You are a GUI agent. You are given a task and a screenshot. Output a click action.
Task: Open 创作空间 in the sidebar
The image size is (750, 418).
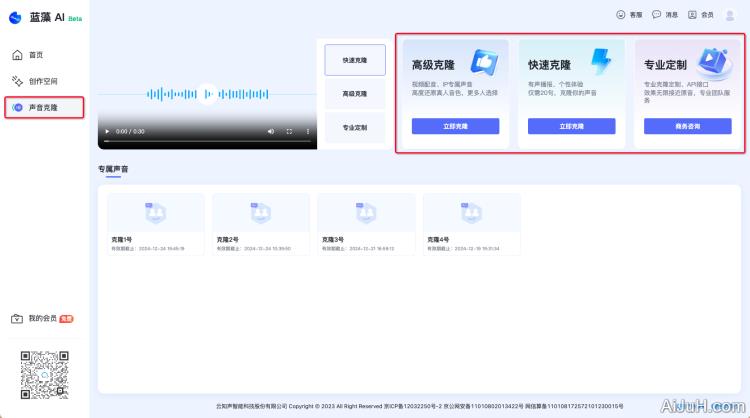(42, 81)
